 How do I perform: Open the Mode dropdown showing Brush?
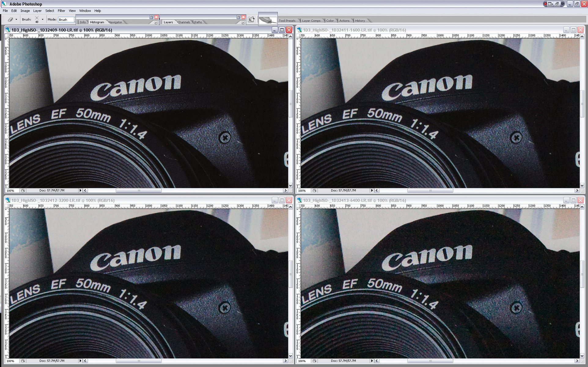tap(66, 20)
